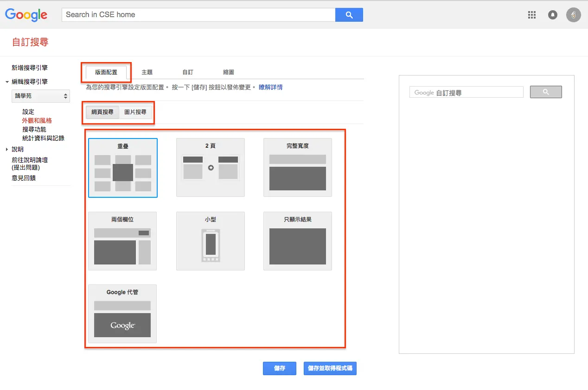588x390 pixels.
Task: Open the notifications bell icon
Action: 553,15
